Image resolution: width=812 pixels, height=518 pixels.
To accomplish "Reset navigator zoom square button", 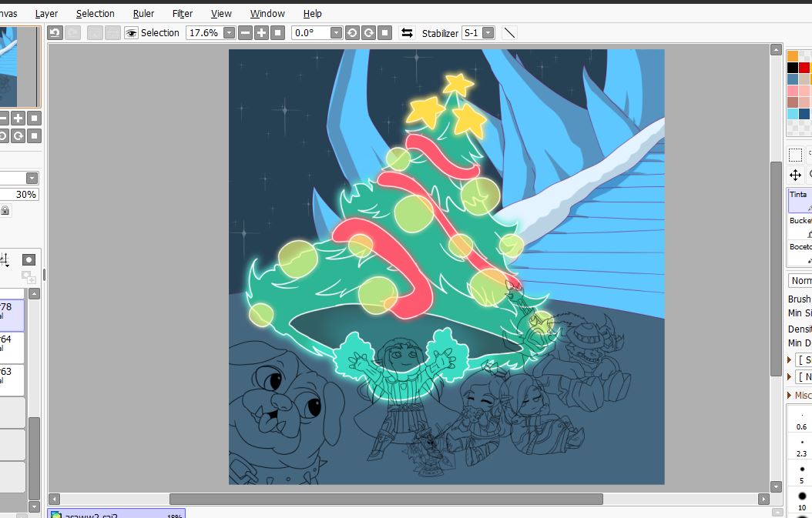I will pos(34,119).
